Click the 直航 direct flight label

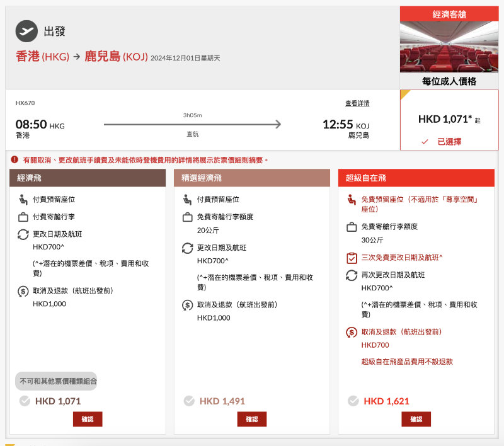coord(193,134)
